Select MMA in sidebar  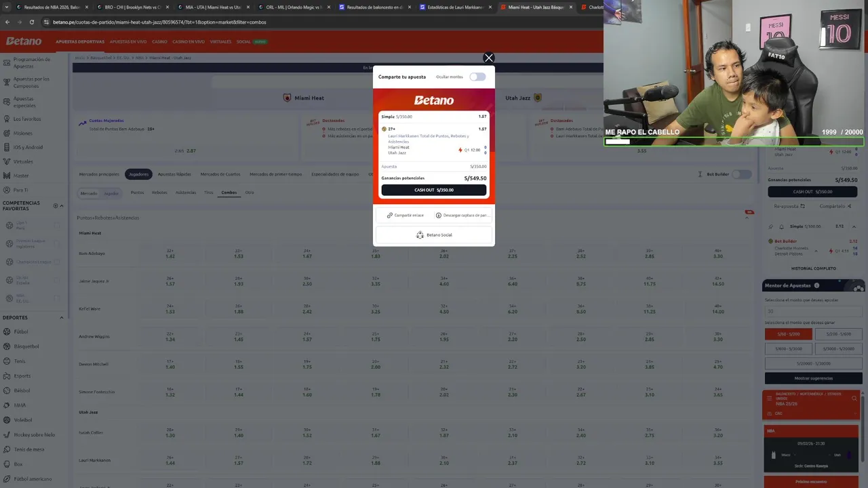20,405
